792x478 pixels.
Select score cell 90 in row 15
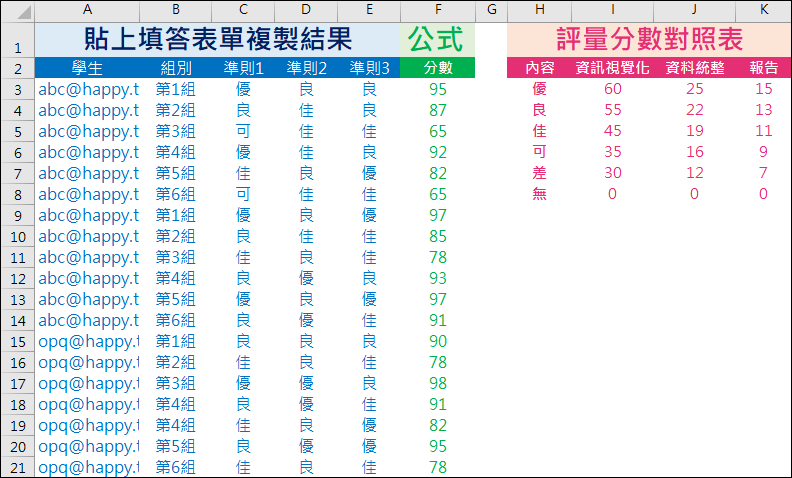[438, 341]
